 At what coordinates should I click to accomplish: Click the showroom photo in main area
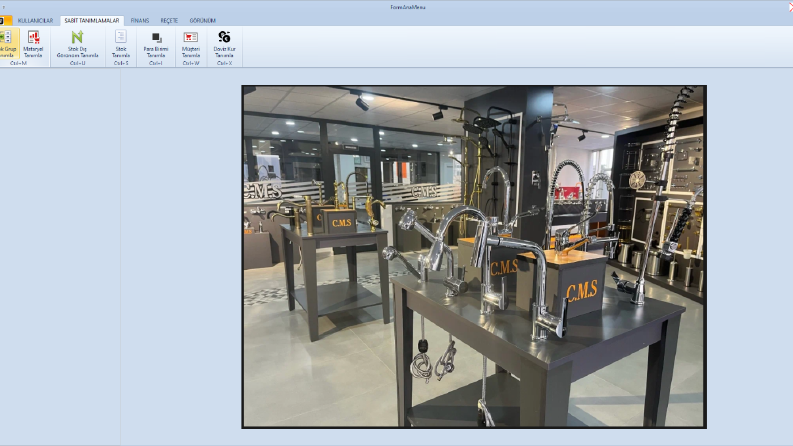474,257
